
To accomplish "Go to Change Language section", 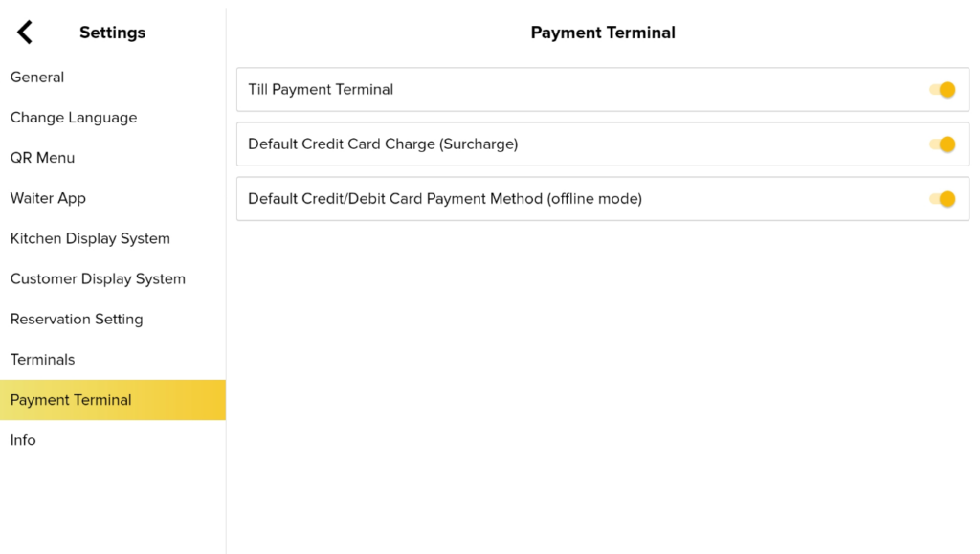I will (74, 118).
